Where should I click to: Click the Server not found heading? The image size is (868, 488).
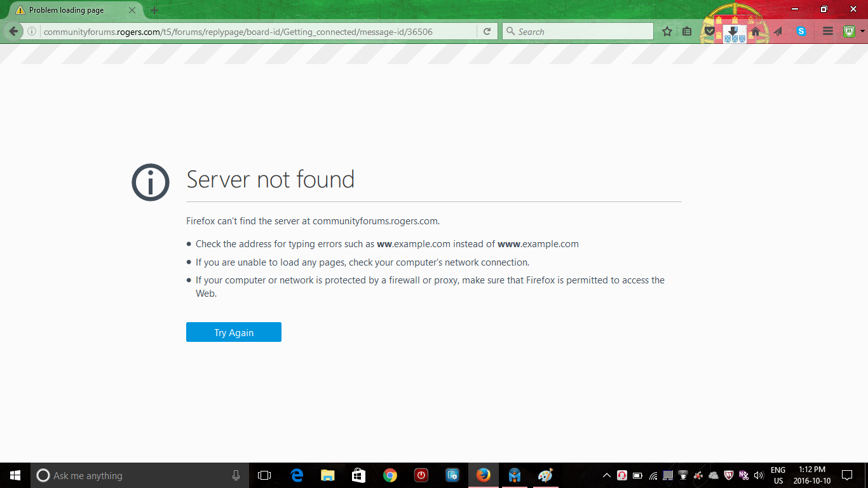[x=271, y=179]
